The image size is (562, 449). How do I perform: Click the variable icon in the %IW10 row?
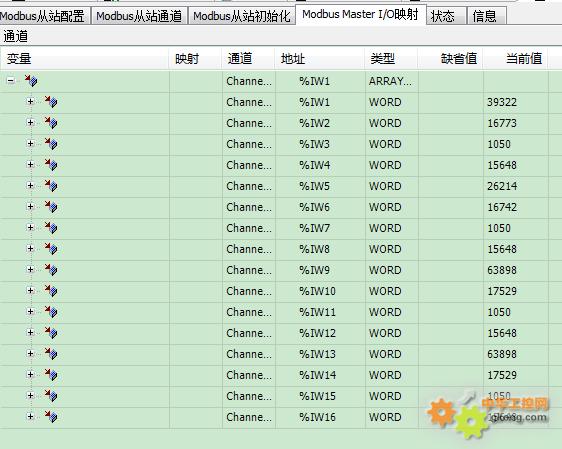[x=51, y=291]
